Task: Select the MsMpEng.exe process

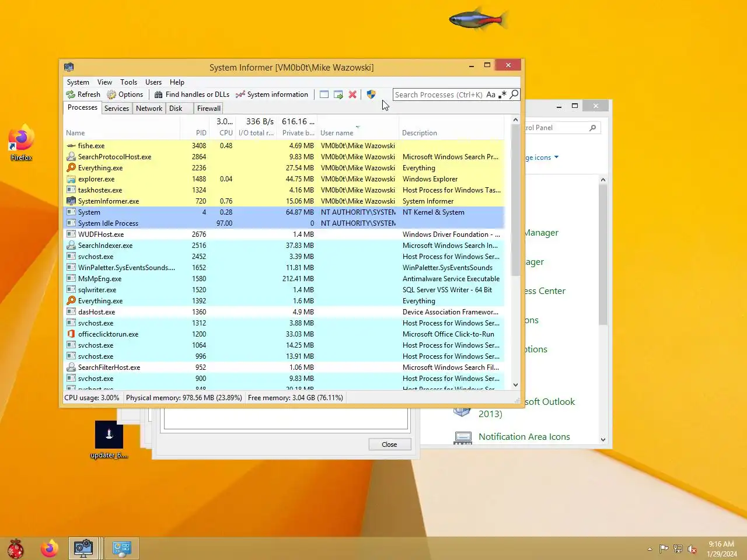Action: 284,279
